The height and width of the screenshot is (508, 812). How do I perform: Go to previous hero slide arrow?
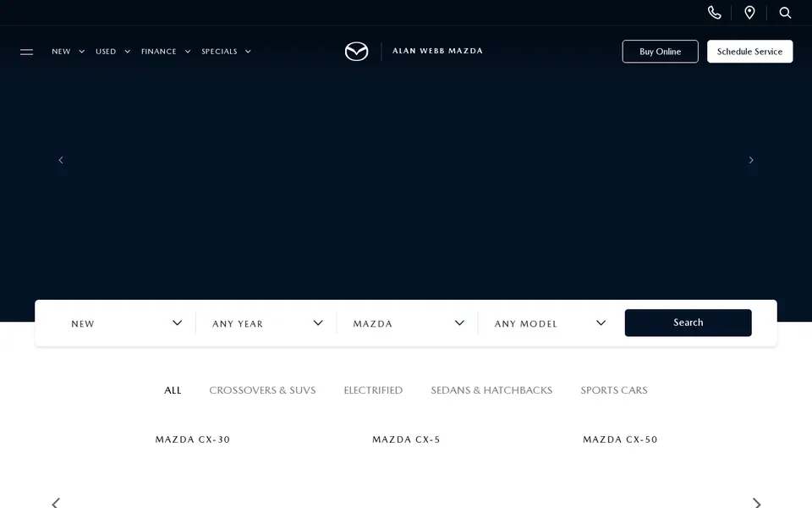click(x=61, y=160)
